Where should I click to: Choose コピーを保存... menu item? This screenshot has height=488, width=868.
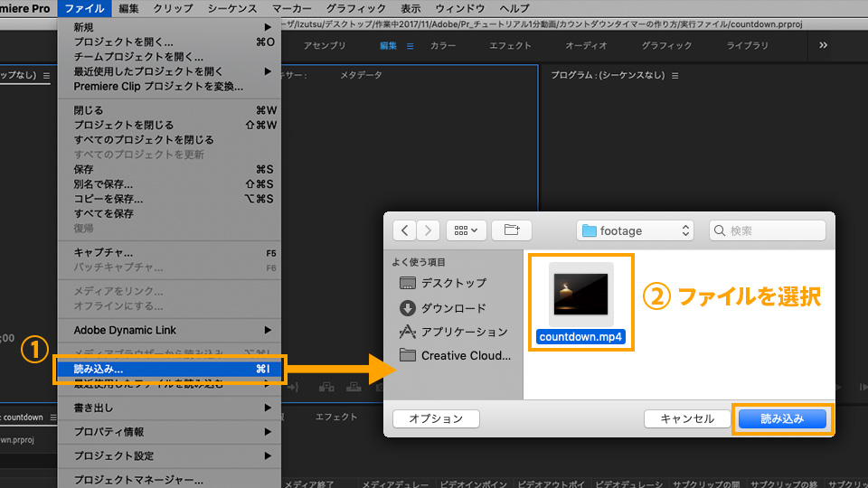pos(169,199)
